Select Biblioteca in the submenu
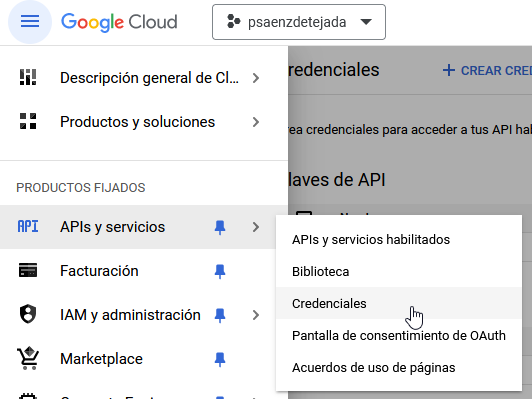This screenshot has height=399, width=532. point(399,271)
